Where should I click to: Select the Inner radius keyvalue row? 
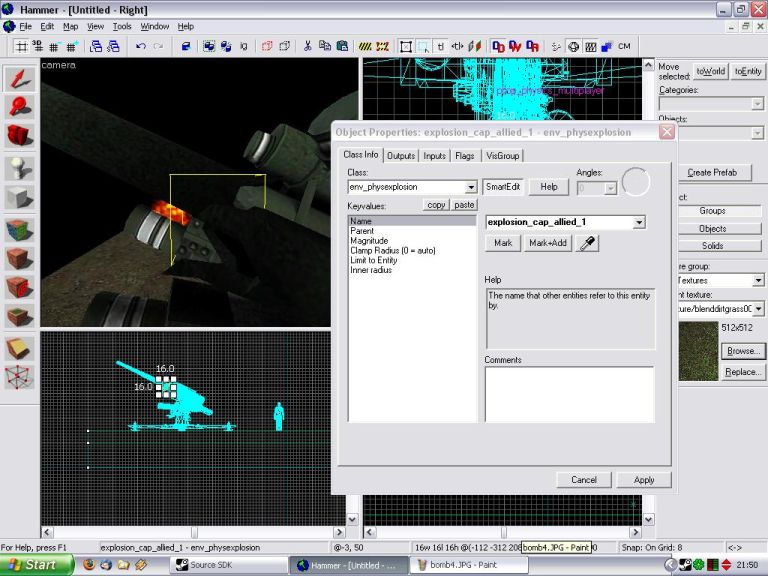coord(411,270)
